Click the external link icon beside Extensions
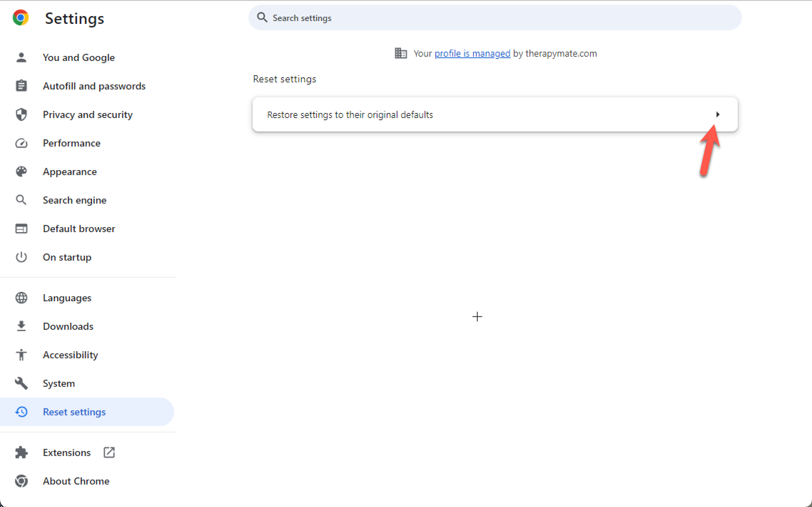The height and width of the screenshot is (507, 812). click(109, 452)
